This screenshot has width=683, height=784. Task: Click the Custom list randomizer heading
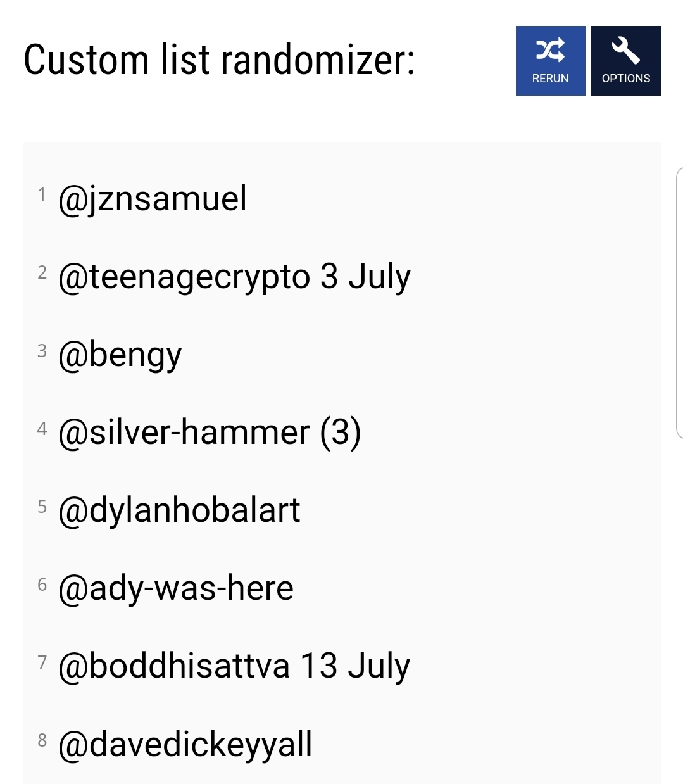[219, 60]
